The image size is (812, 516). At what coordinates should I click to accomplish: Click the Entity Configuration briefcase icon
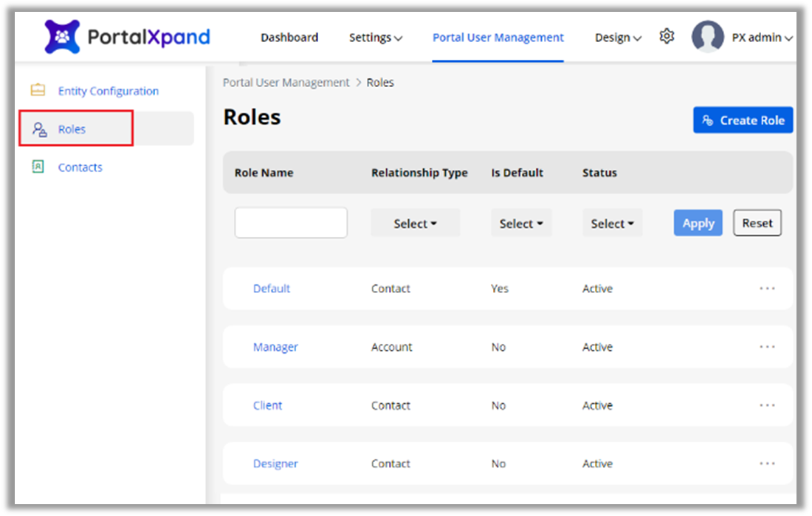(38, 91)
